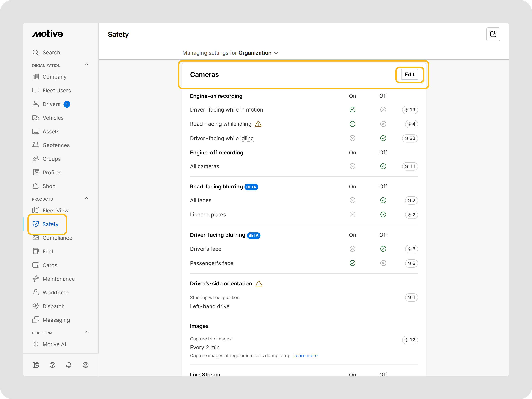Turn Passenger's face blurring Off
This screenshot has width=532, height=399.
click(383, 263)
